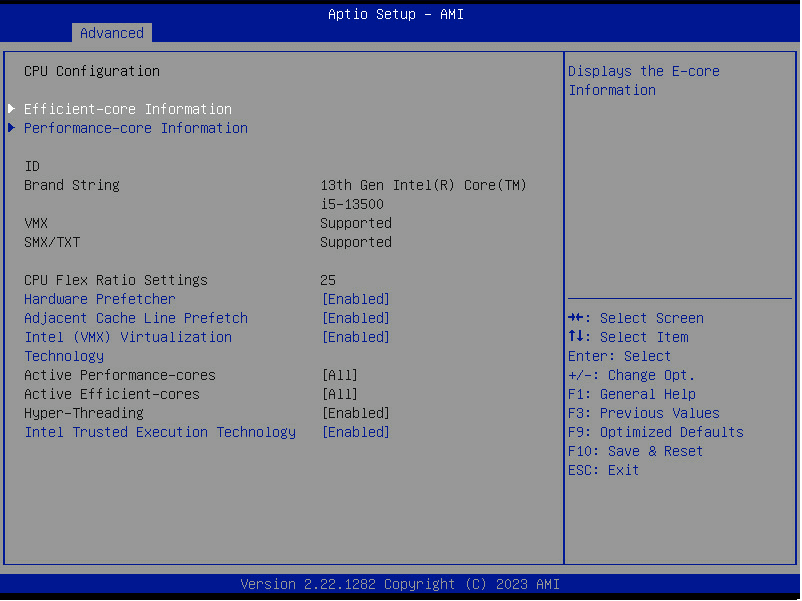The width and height of the screenshot is (802, 601).
Task: Click Select Item key hint
Action: 628,337
